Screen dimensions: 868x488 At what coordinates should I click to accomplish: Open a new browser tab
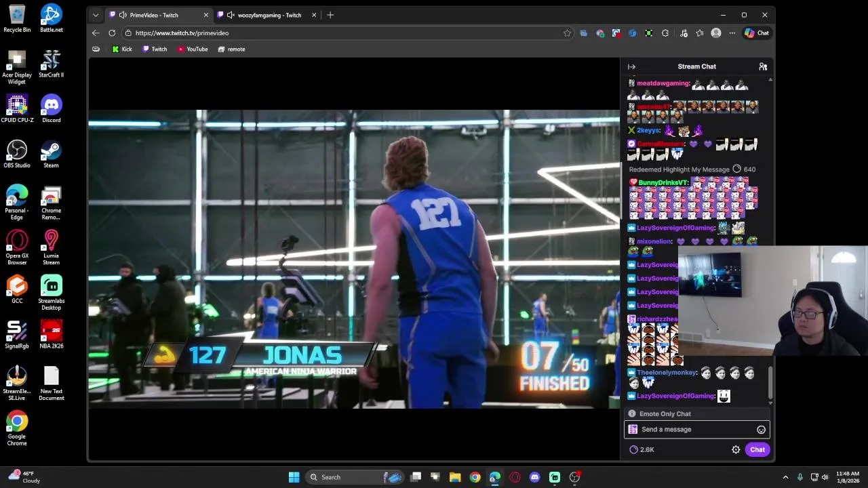point(330,15)
